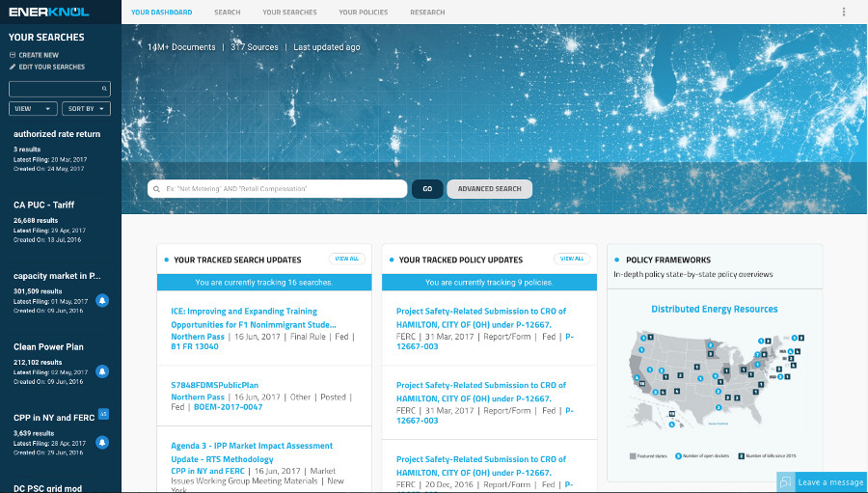Open the S7848FDMSPublicPlan document
This screenshot has width=868, height=493.
[x=215, y=385]
